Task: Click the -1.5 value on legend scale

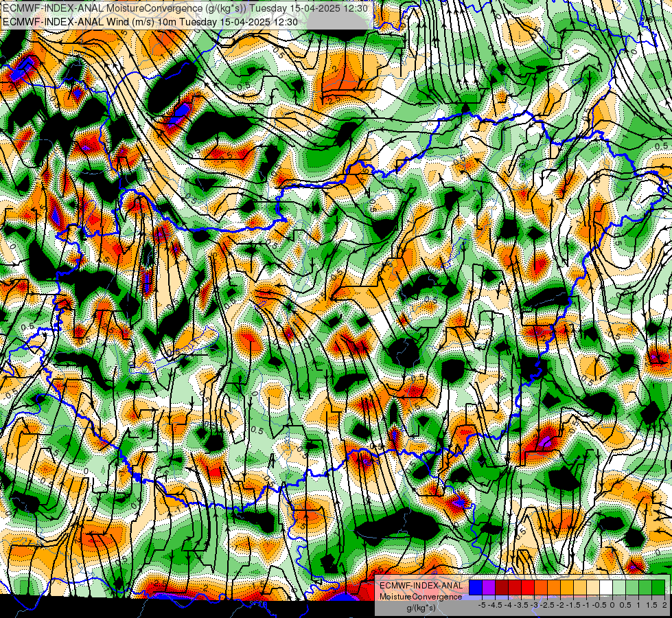Action: tap(573, 605)
